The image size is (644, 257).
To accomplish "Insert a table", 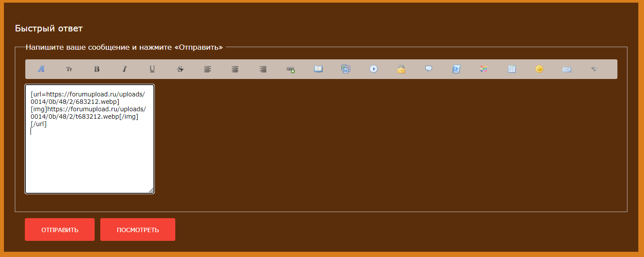I will pyautogui.click(x=512, y=69).
